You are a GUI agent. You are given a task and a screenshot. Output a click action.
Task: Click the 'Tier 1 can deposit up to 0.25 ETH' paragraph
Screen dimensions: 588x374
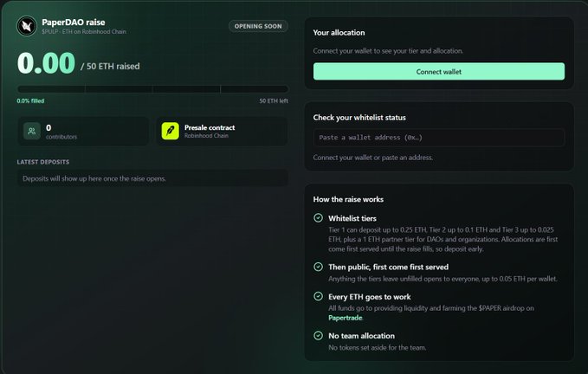443,239
